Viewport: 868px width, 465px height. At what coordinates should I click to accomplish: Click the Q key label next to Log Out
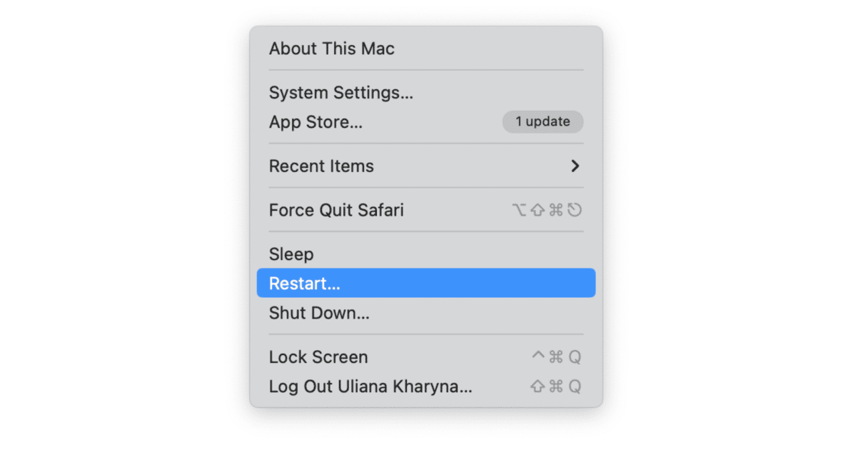click(575, 386)
